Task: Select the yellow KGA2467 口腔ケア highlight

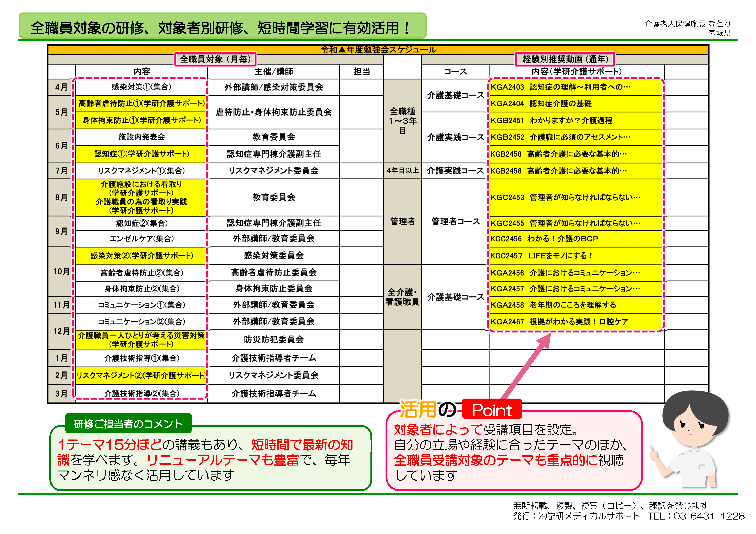Action: coord(558,321)
